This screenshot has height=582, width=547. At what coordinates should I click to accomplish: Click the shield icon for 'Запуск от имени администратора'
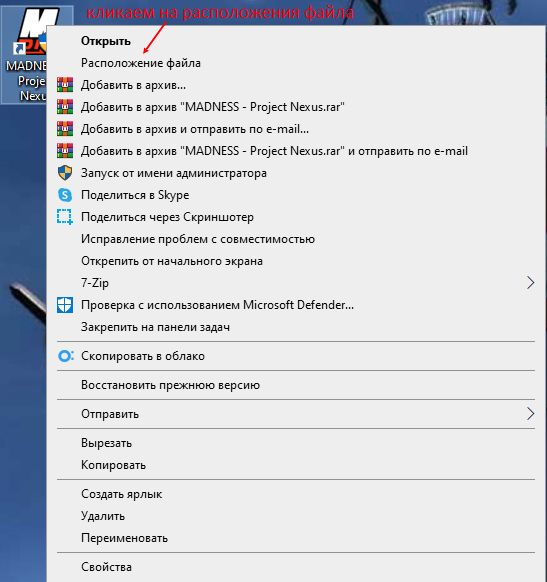click(x=65, y=173)
